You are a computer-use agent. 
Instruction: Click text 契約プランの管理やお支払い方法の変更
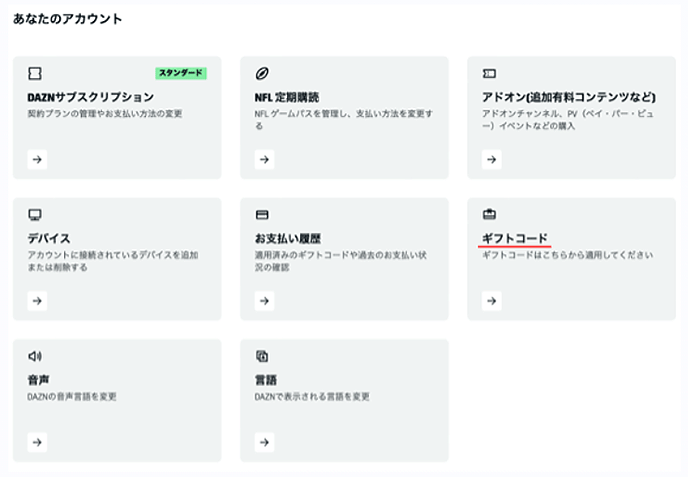pos(105,114)
